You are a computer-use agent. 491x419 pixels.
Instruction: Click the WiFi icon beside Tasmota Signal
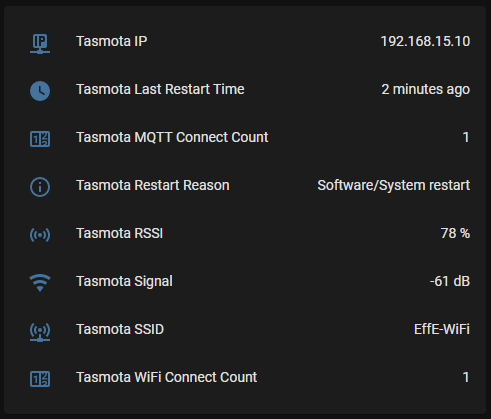point(40,283)
